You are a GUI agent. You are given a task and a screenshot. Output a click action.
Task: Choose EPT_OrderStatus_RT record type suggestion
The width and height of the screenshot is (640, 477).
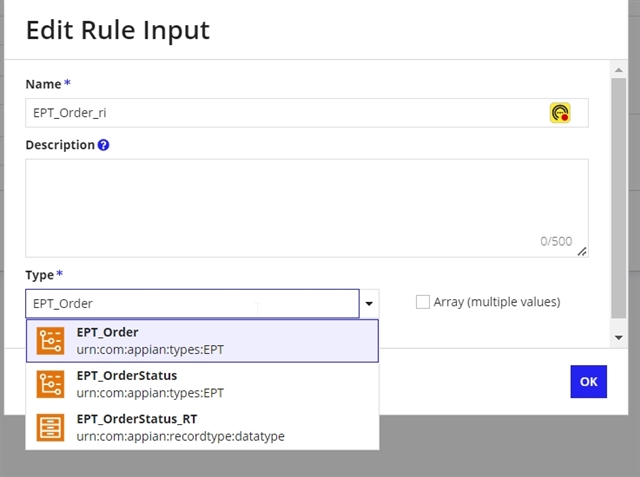[x=202, y=428]
